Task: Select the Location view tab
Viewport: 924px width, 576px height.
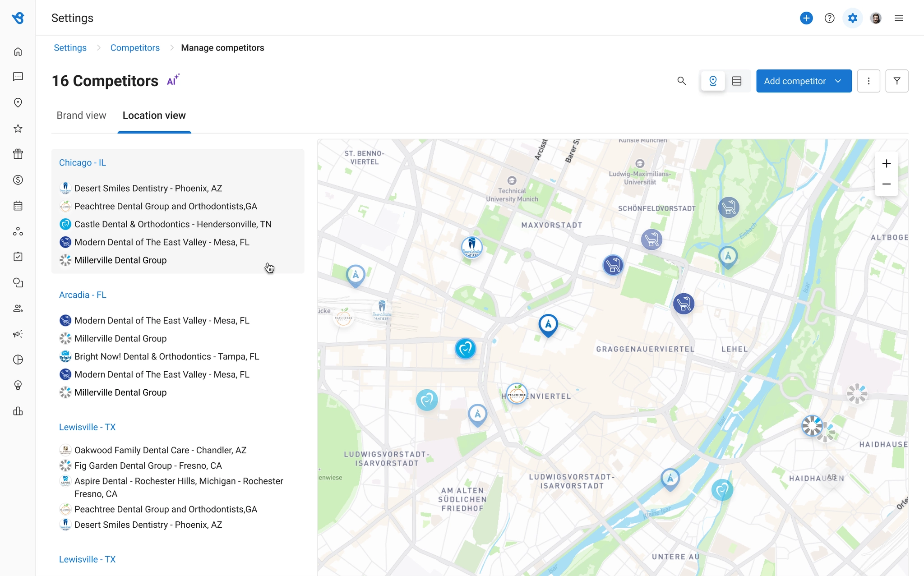Action: pos(154,115)
